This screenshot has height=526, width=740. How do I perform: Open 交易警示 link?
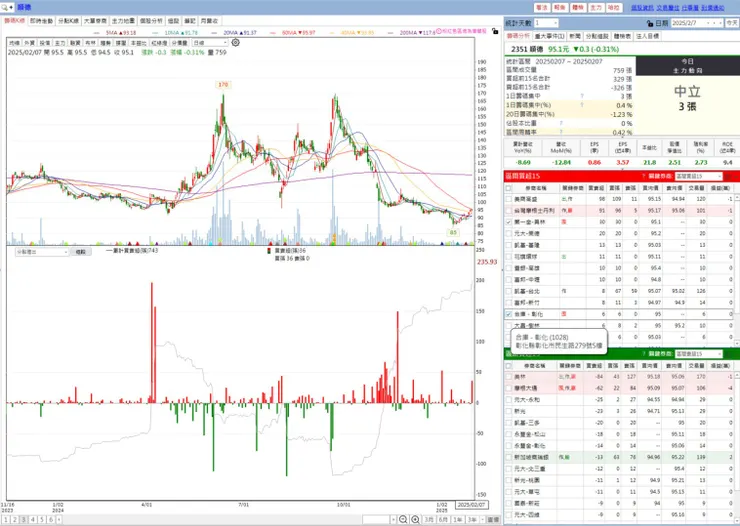click(668, 8)
